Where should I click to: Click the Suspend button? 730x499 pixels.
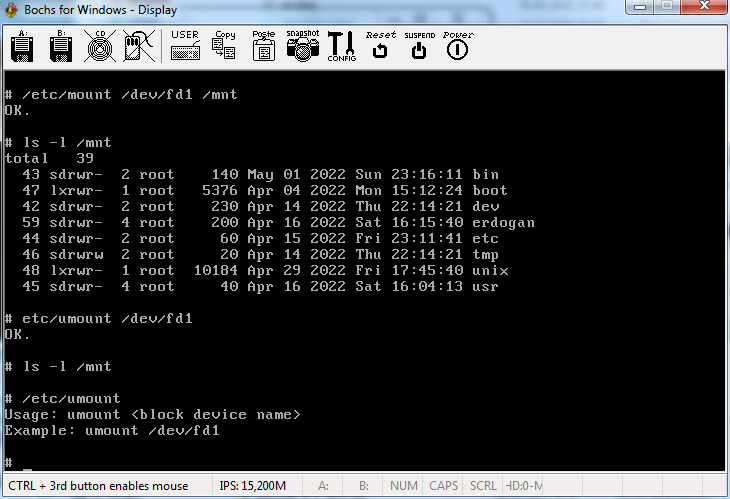(x=419, y=46)
